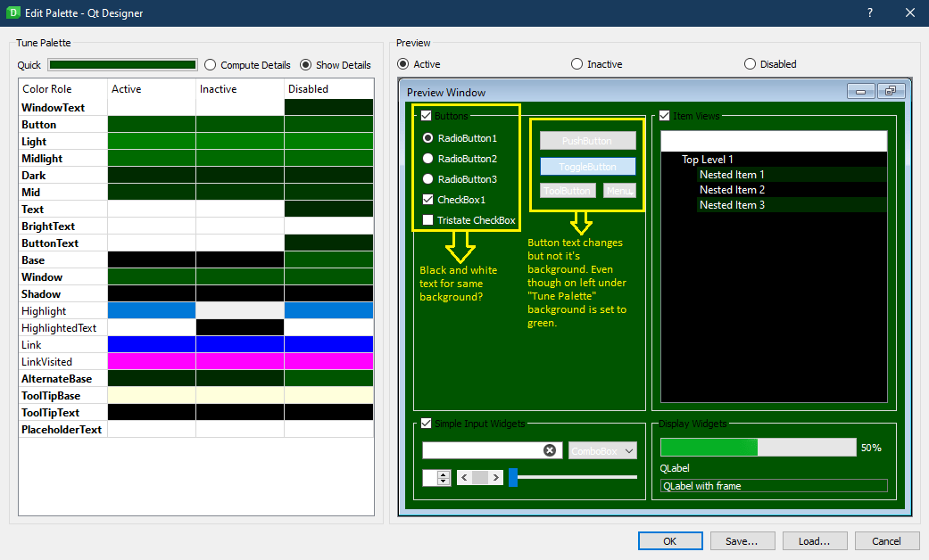The height and width of the screenshot is (560, 929).
Task: Click the WindowText role label
Action: pos(54,107)
